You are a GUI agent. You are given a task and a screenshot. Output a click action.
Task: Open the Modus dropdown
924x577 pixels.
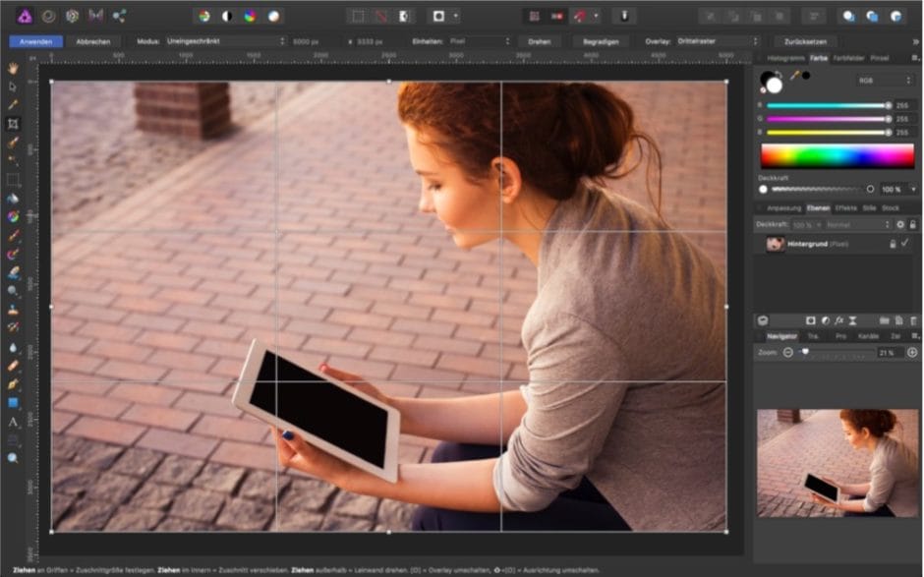coord(224,41)
